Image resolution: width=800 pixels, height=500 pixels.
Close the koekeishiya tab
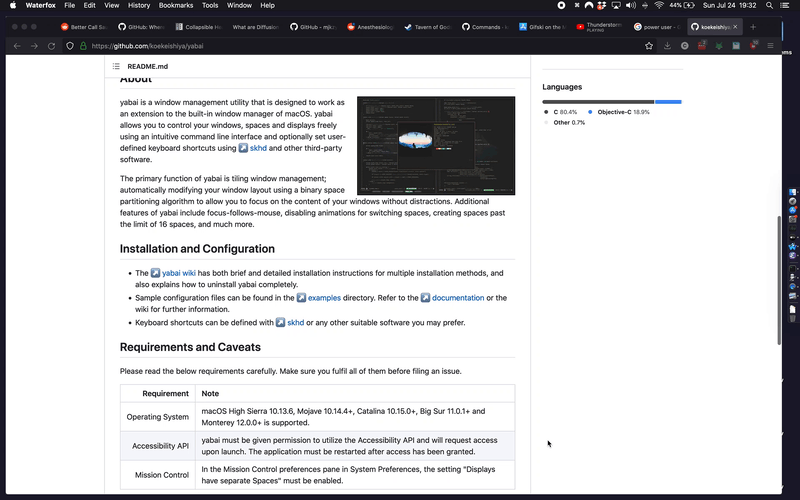tap(735, 27)
